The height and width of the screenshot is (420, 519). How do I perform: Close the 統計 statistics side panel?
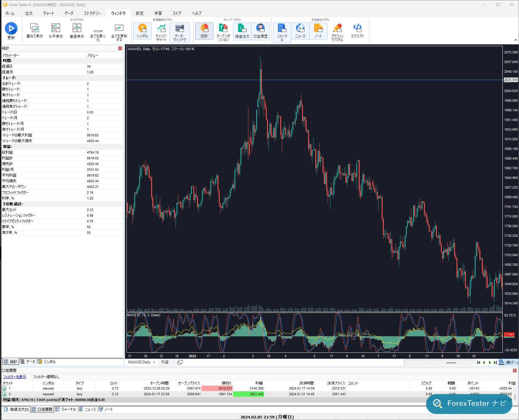[120, 48]
